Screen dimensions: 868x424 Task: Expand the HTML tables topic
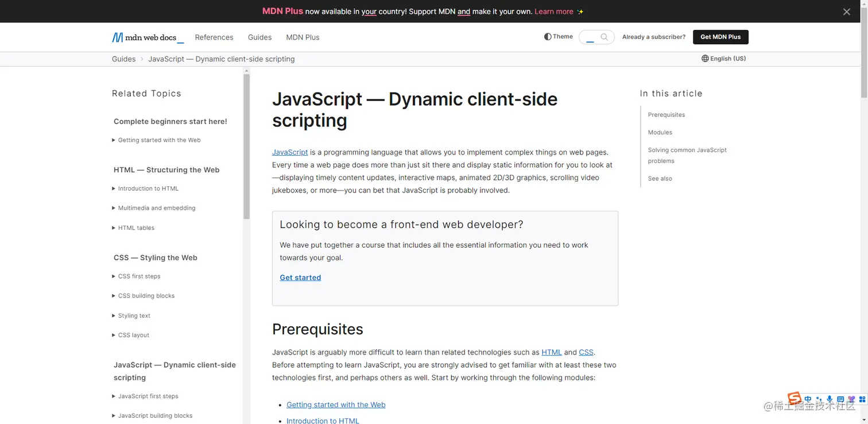pos(133,228)
